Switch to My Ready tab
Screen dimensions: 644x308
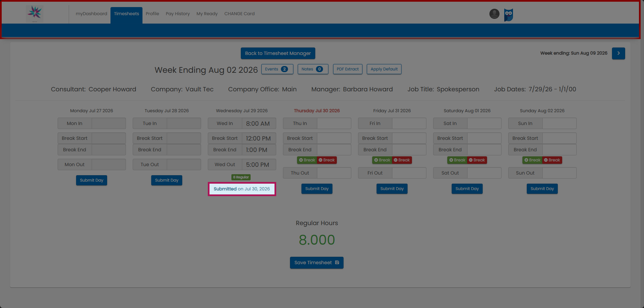click(207, 14)
